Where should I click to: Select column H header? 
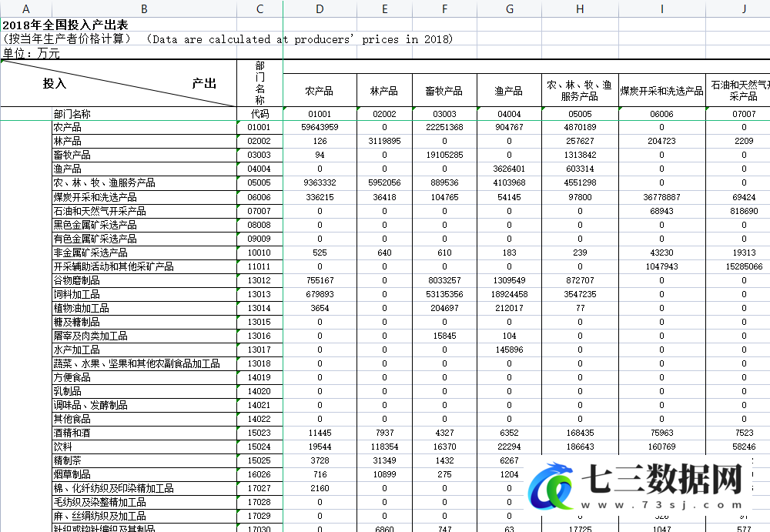(x=580, y=8)
